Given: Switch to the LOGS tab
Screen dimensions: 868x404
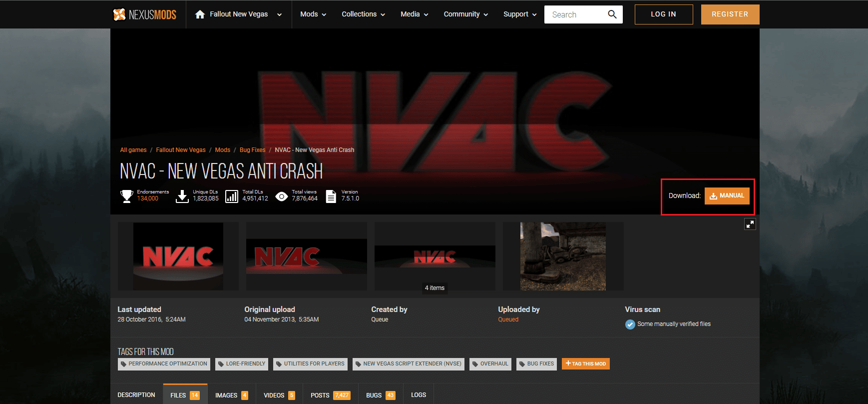Looking at the screenshot, I should click(x=419, y=395).
